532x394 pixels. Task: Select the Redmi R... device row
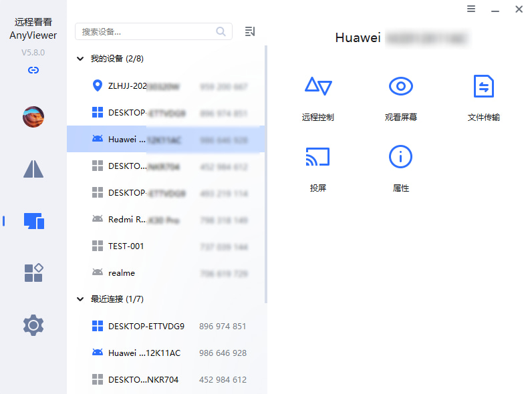pos(166,220)
